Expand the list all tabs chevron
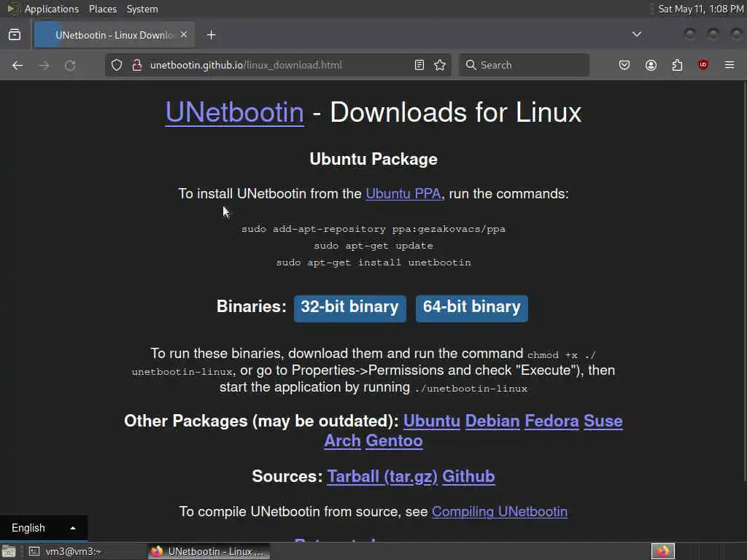The image size is (747, 560). pyautogui.click(x=636, y=34)
